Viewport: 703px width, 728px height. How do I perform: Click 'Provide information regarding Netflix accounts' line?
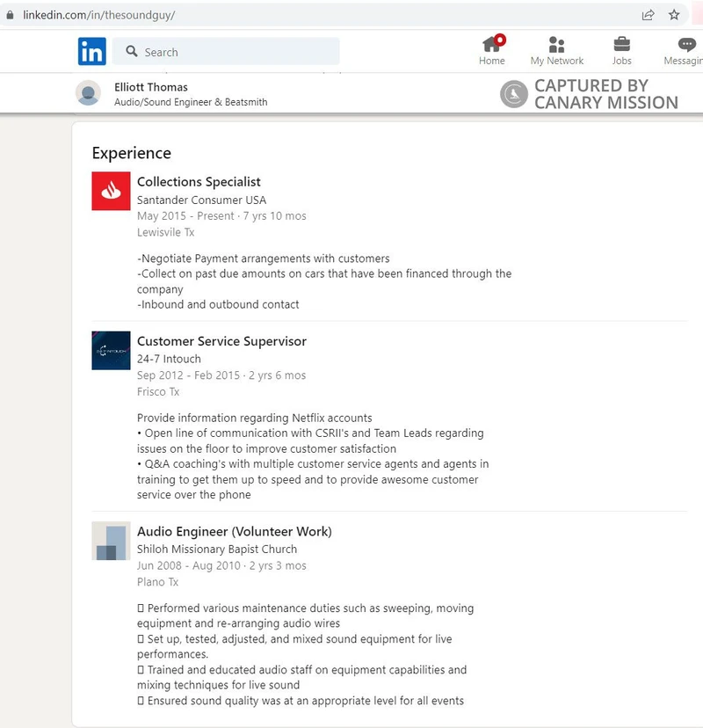click(x=254, y=418)
